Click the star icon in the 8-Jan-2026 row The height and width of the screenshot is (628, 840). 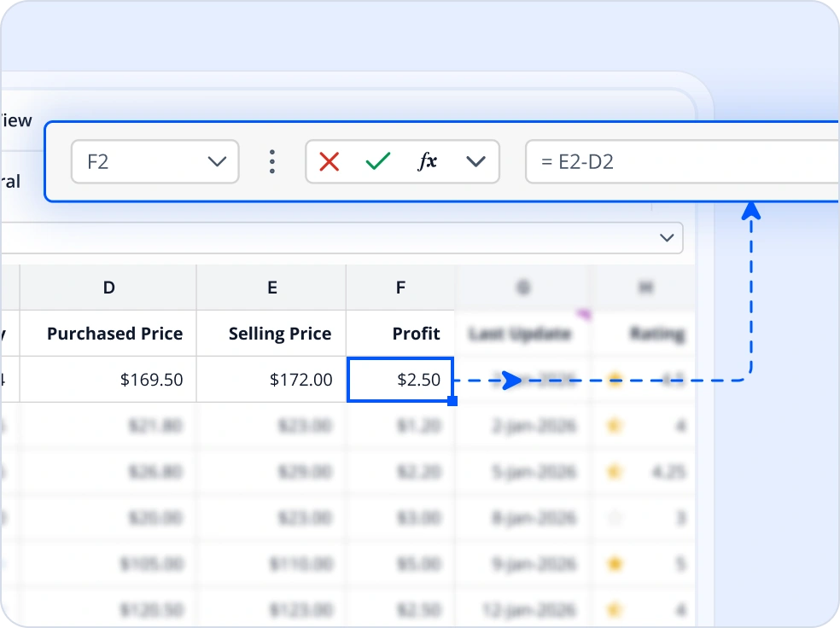[x=615, y=518]
